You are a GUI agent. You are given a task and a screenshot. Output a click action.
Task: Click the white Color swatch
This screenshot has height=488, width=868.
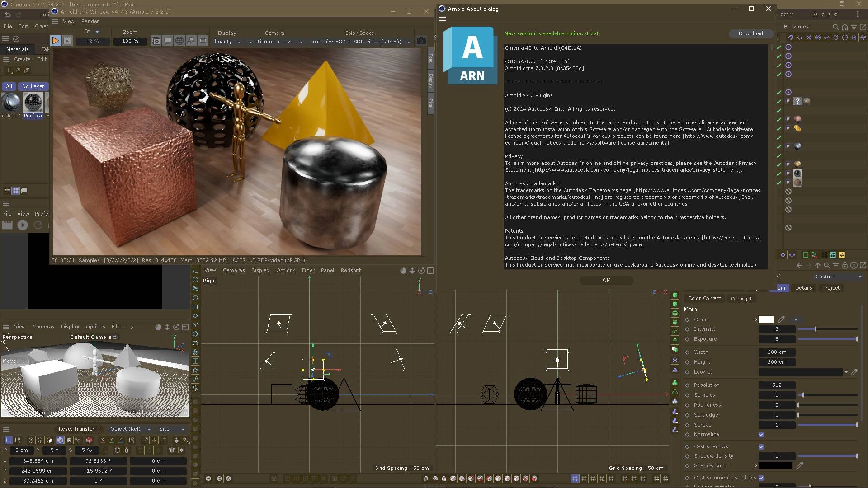point(766,319)
